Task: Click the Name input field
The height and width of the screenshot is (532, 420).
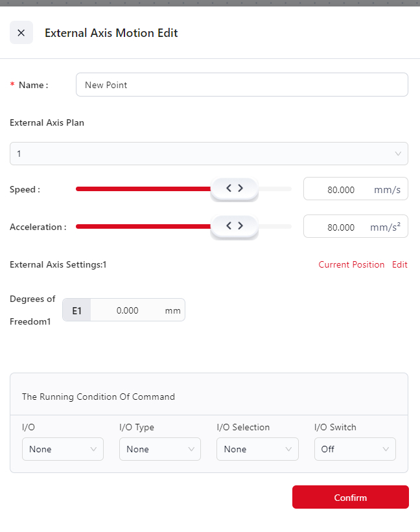Action: click(241, 85)
